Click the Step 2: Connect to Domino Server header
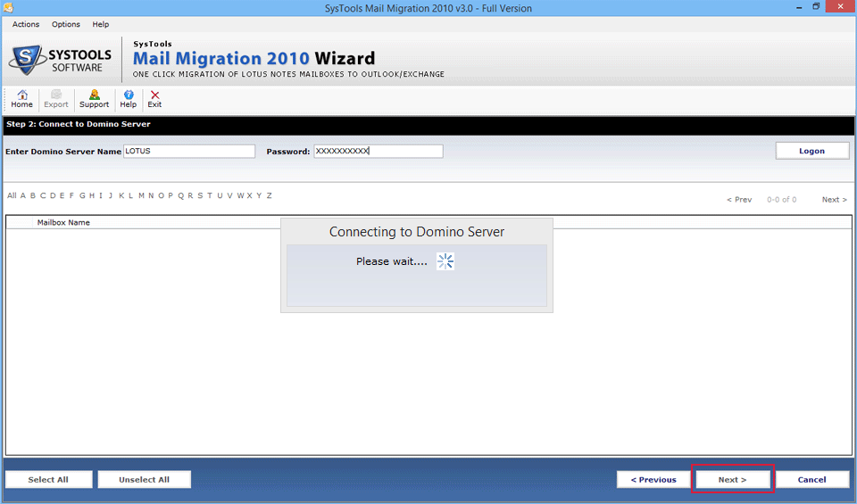 coord(79,124)
